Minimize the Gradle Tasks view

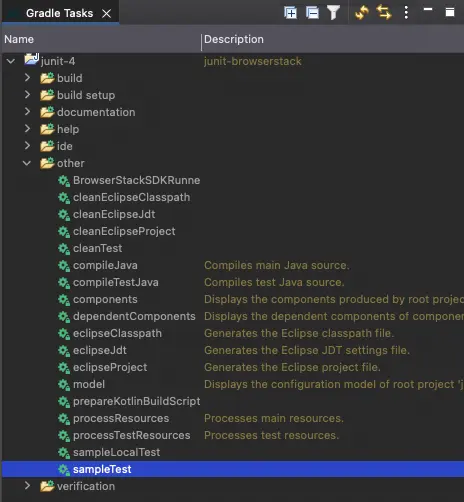[428, 9]
